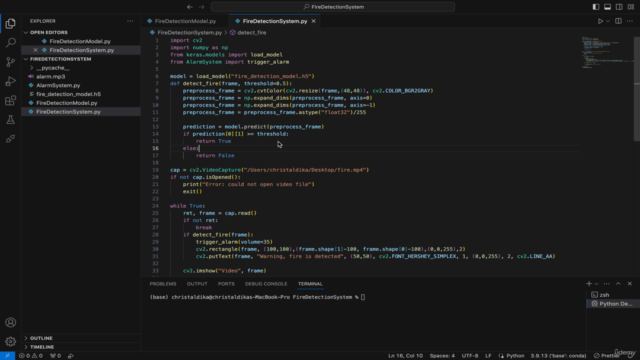This screenshot has width=640, height=360.
Task: Change encoding via UTF-8 status item
Action: pyautogui.click(x=470, y=356)
